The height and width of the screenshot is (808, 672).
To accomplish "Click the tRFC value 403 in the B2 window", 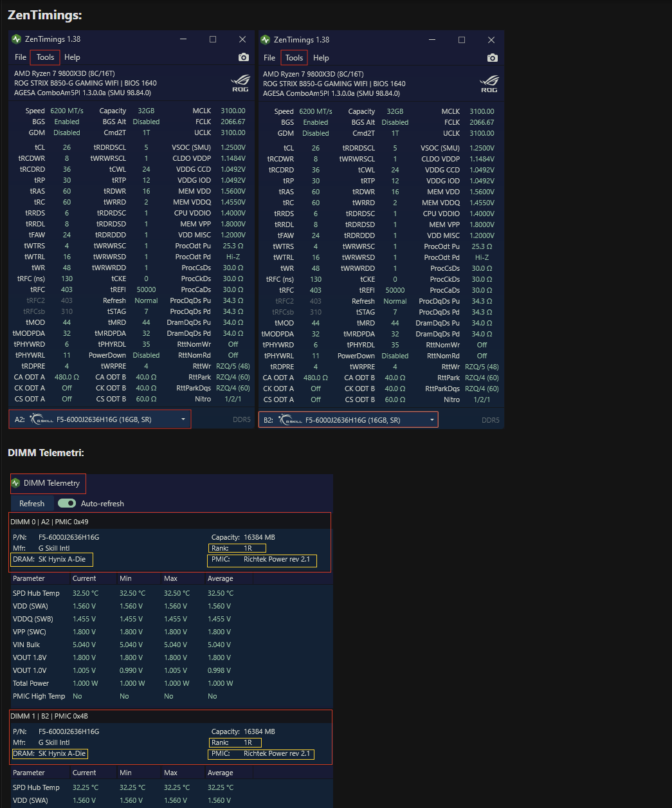I will tap(316, 290).
